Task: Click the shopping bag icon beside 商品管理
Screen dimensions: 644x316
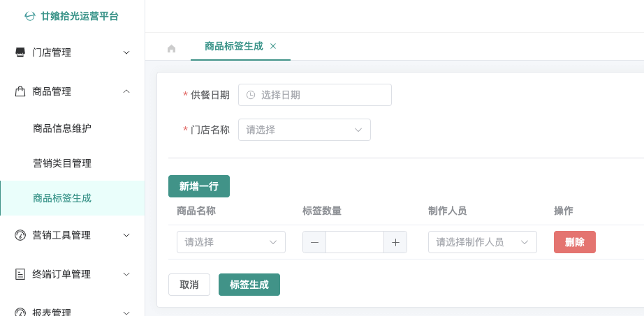Action: click(x=20, y=91)
